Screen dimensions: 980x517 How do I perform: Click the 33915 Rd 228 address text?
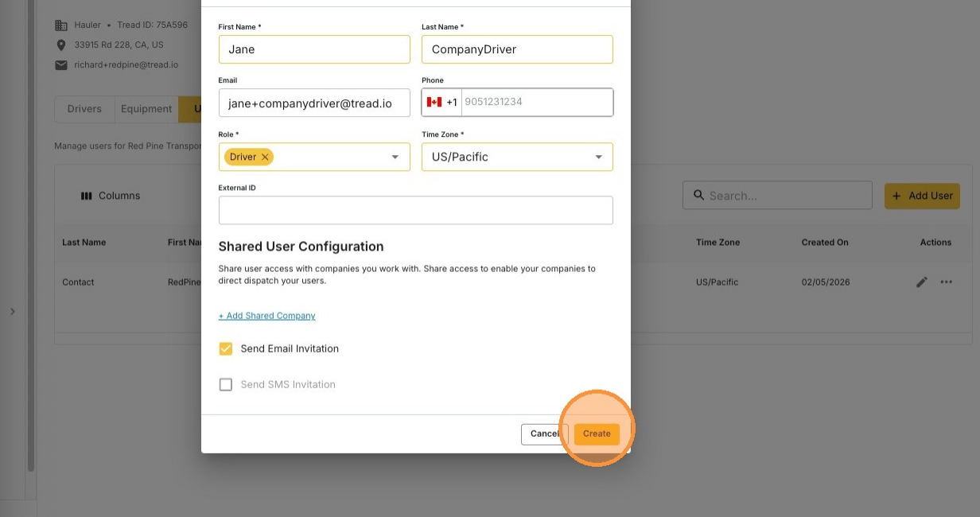coord(119,45)
